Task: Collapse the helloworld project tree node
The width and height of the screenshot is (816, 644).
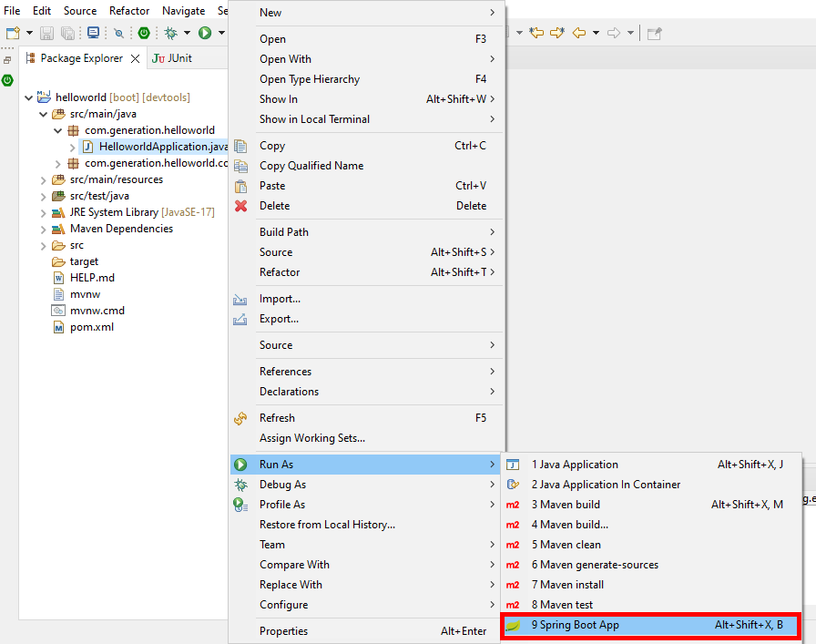Action: 28,97
